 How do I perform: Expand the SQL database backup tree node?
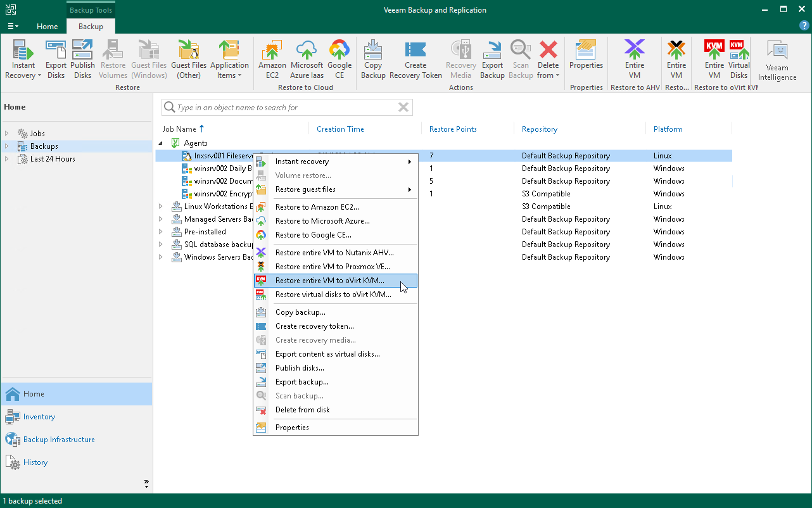click(x=162, y=244)
